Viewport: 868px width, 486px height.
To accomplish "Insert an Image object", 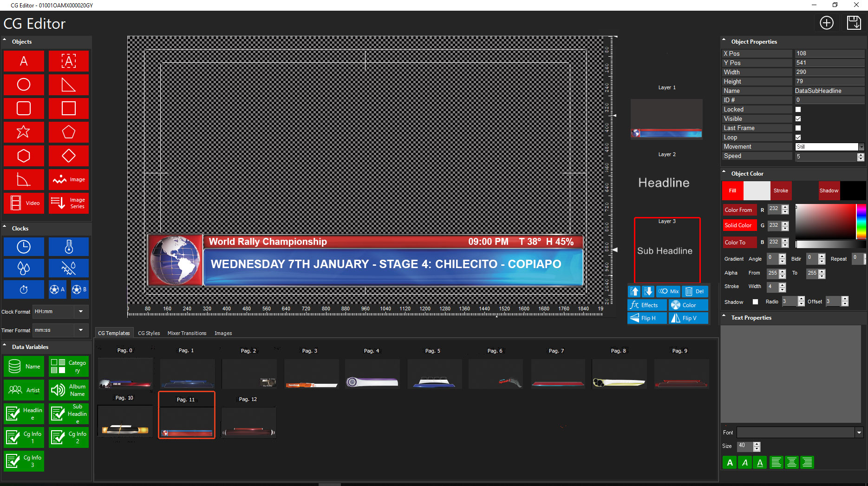I will 69,179.
